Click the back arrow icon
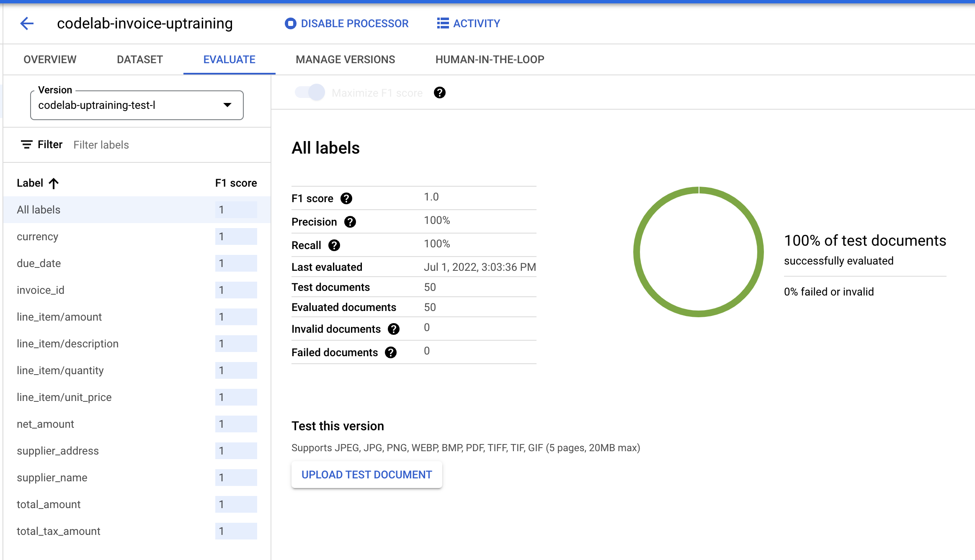The height and width of the screenshot is (560, 975). 27,23
